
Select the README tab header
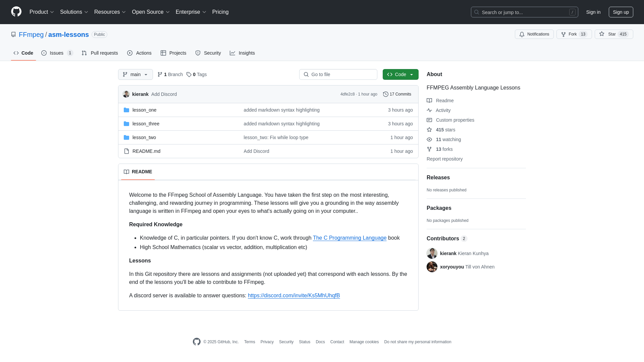(x=138, y=172)
